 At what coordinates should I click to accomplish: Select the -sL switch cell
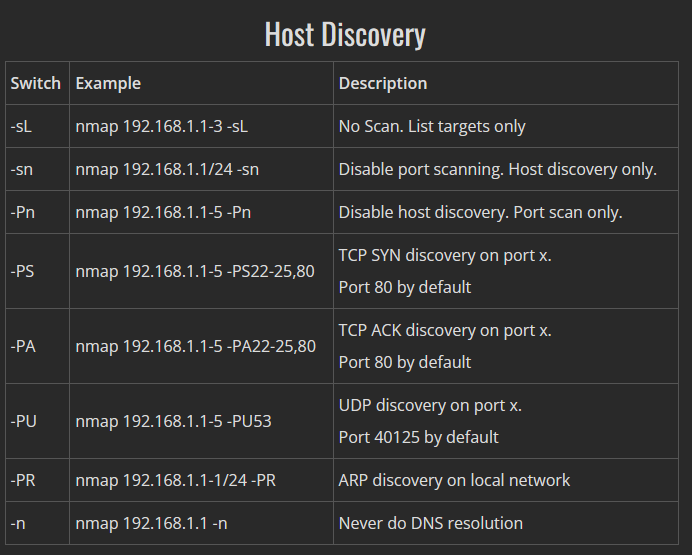coord(37,126)
